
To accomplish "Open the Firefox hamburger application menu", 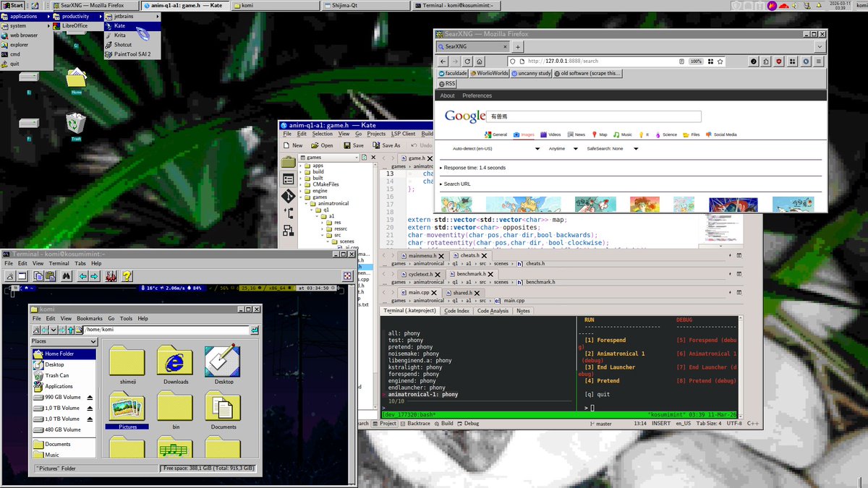I will click(820, 61).
